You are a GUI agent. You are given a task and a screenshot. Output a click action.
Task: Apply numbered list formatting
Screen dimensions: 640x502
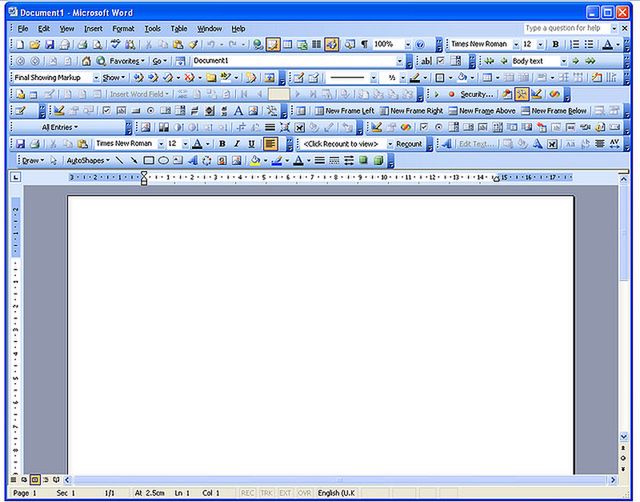574,44
